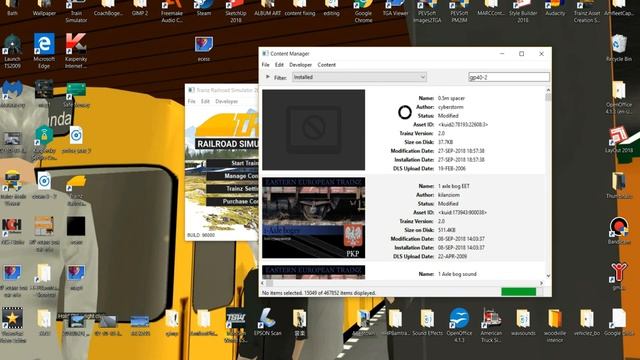Open the Recycle Bin desktop icon
Screen dimensions: 640x360
[619, 48]
